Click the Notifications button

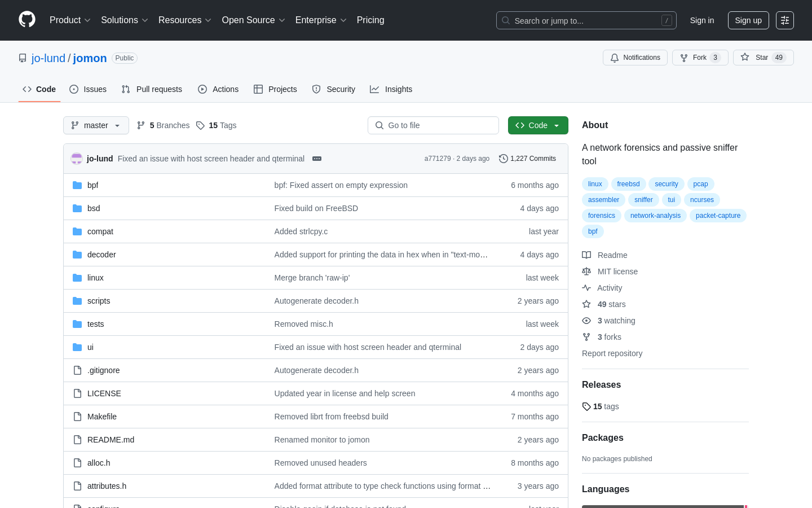click(x=635, y=58)
